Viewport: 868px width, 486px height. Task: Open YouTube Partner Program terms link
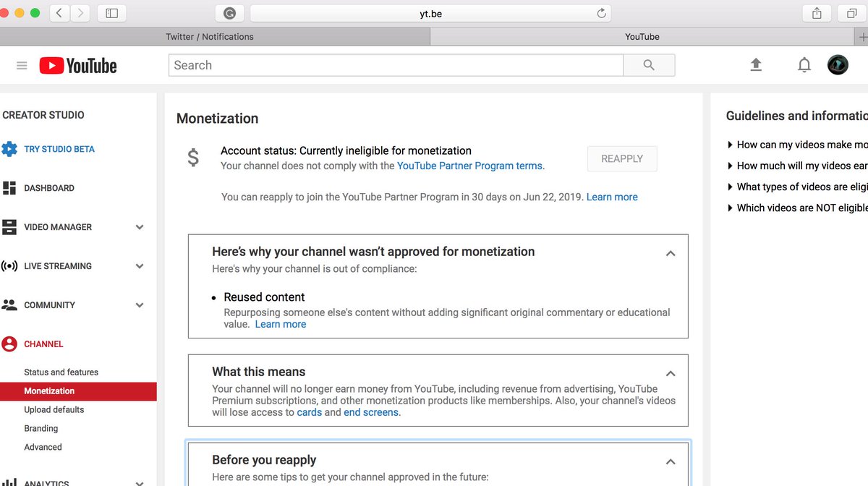pos(471,166)
